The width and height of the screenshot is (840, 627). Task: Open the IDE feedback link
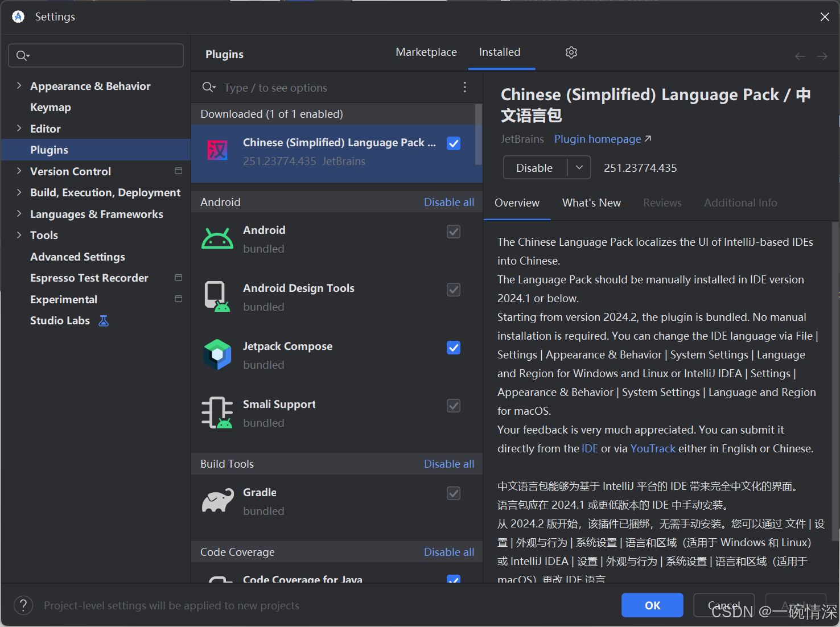pyautogui.click(x=590, y=449)
